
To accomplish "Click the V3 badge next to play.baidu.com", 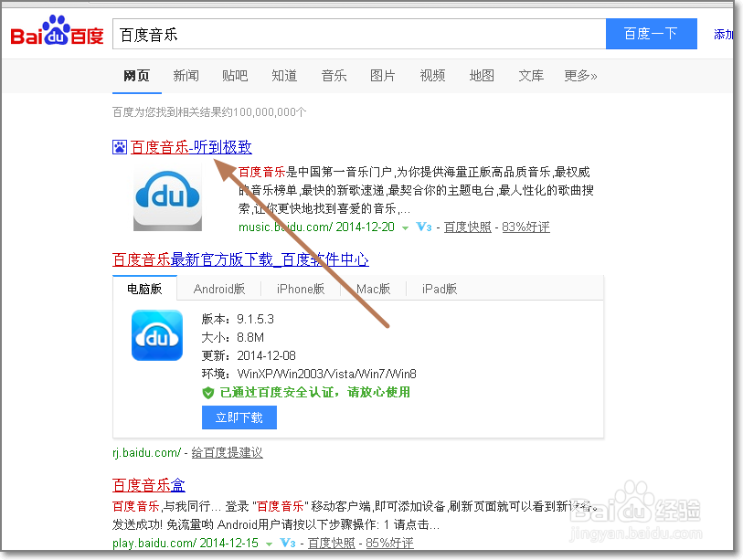I will pos(288,543).
